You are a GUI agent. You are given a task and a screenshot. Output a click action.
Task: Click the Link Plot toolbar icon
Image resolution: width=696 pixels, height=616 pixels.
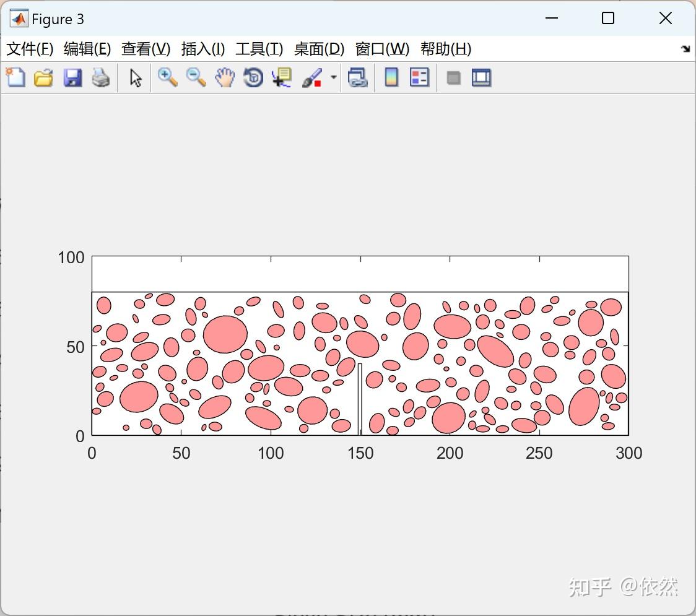click(x=358, y=77)
